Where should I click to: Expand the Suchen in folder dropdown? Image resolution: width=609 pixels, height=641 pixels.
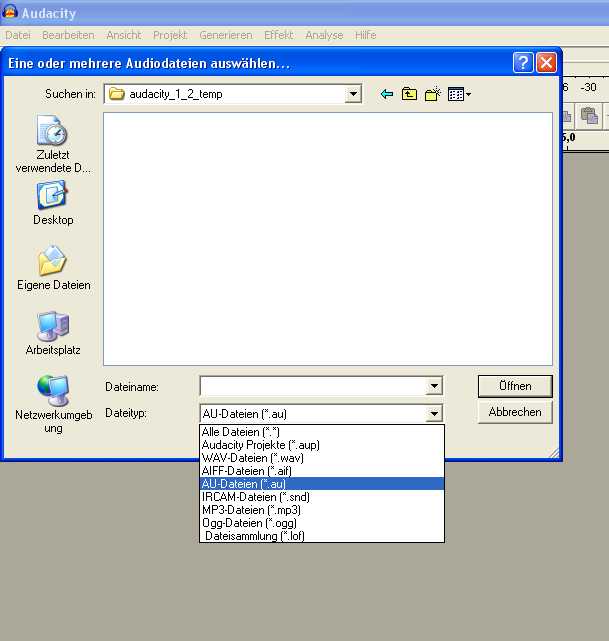pyautogui.click(x=353, y=94)
